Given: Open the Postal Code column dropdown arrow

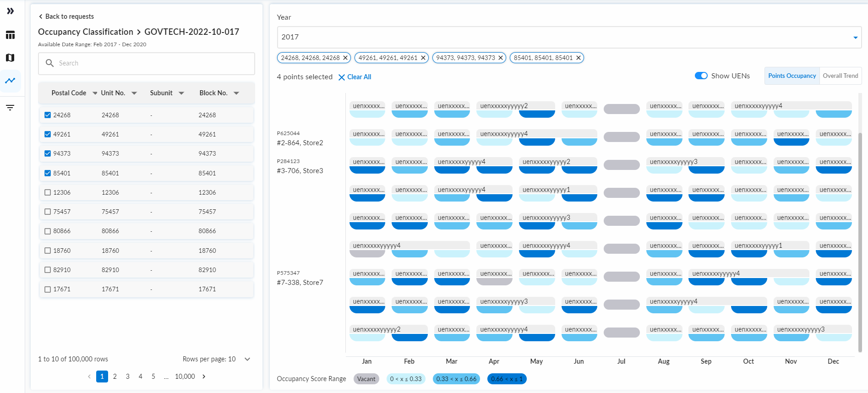Looking at the screenshot, I should [95, 93].
